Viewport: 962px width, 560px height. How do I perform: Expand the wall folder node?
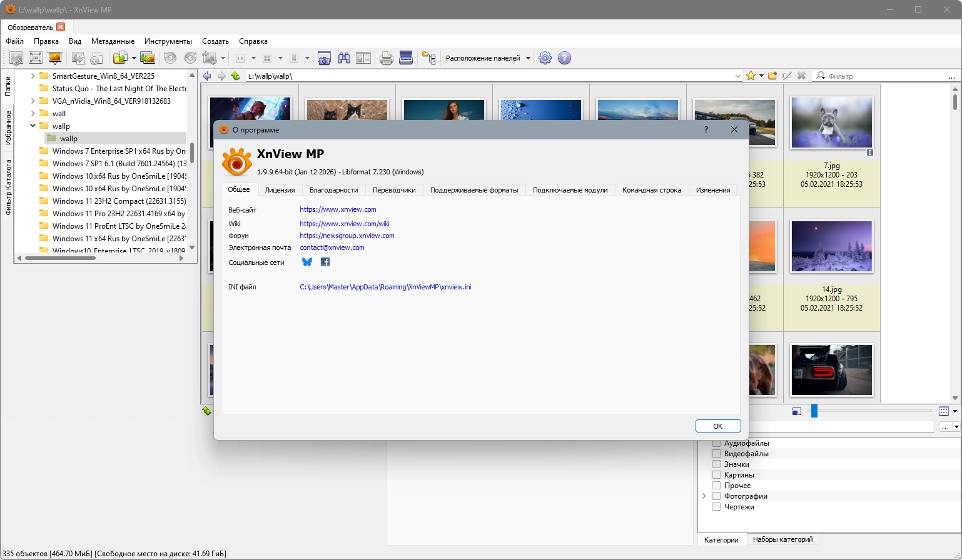coord(33,113)
